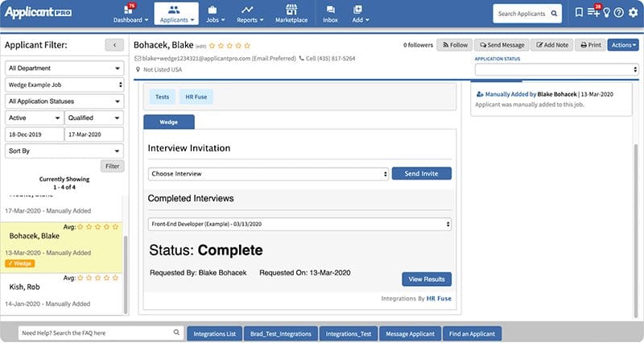Viewport: 644px width, 343px height.
Task: Click the FAQ search input field
Action: point(95,333)
